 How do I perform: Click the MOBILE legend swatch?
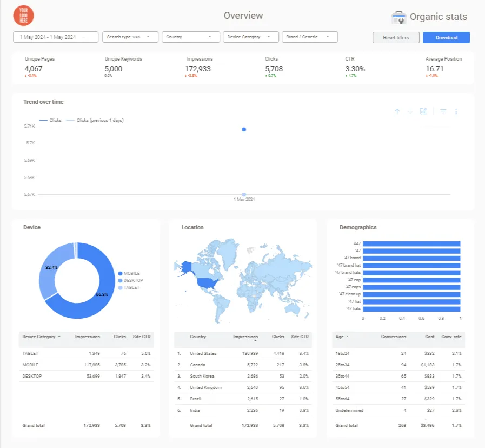(121, 273)
